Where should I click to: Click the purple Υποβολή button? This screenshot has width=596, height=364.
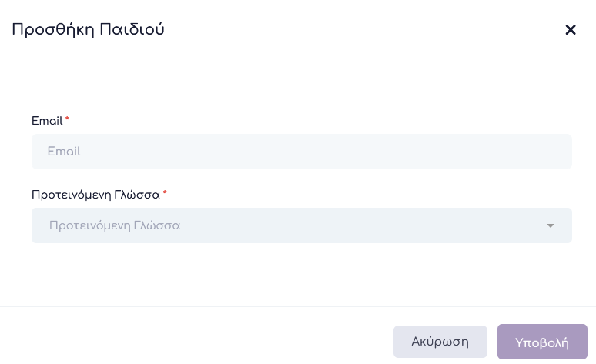(x=541, y=342)
